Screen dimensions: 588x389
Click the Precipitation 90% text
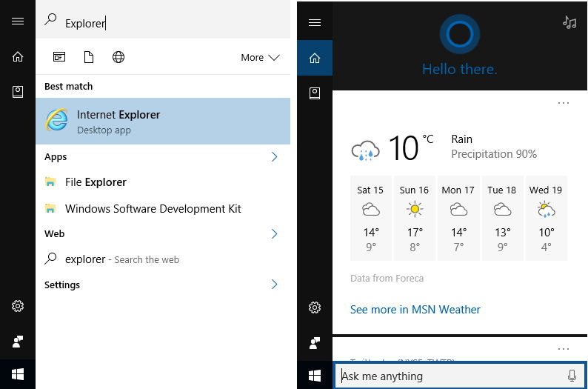point(494,154)
